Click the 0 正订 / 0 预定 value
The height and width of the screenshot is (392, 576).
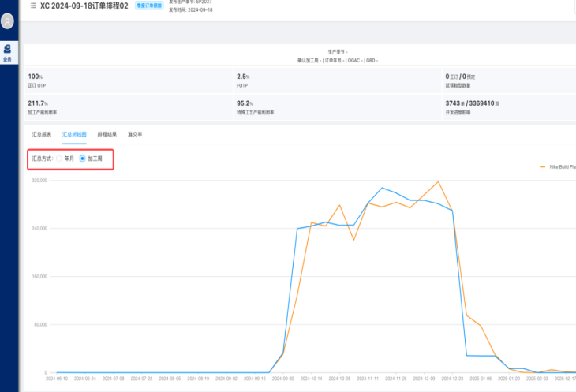460,77
